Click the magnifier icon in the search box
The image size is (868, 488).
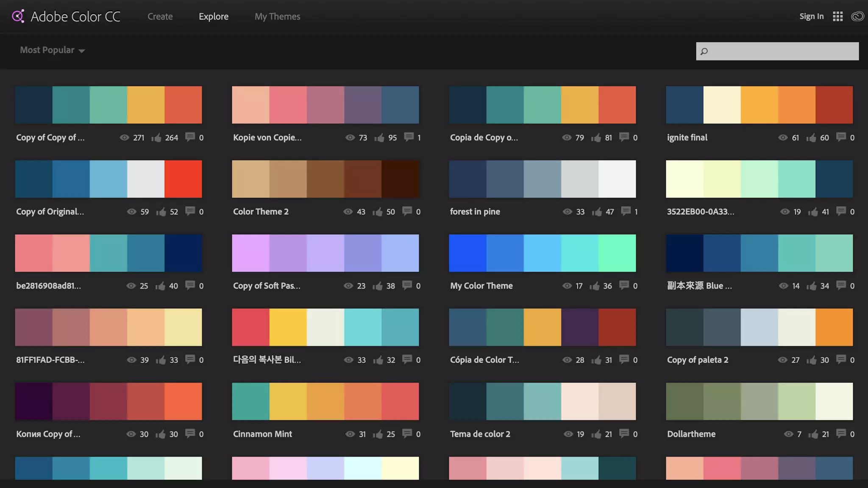pos(704,51)
